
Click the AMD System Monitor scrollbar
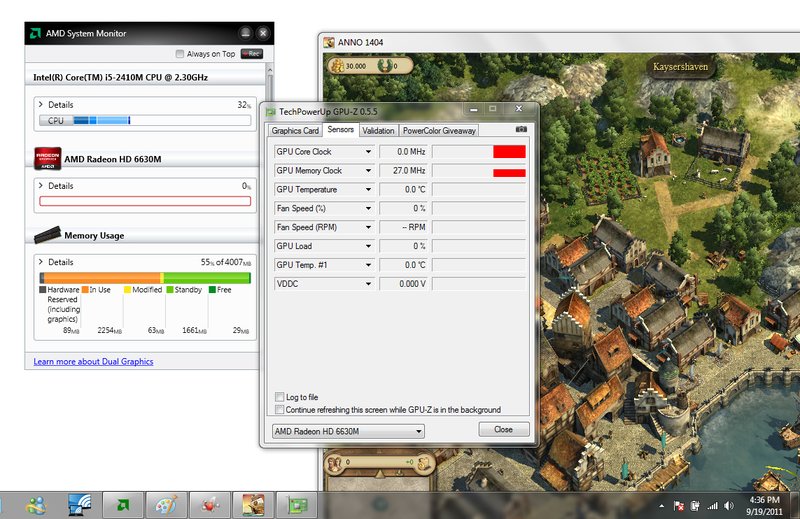coord(270,84)
